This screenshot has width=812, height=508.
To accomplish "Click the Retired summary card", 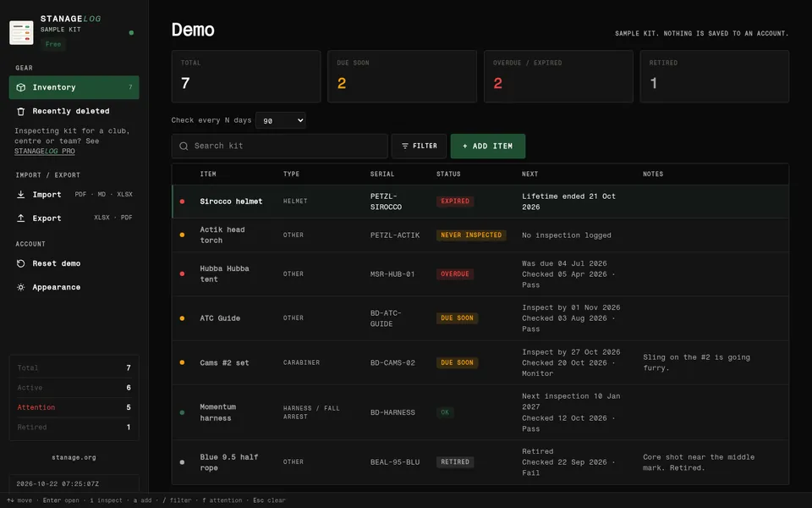I will pyautogui.click(x=715, y=76).
